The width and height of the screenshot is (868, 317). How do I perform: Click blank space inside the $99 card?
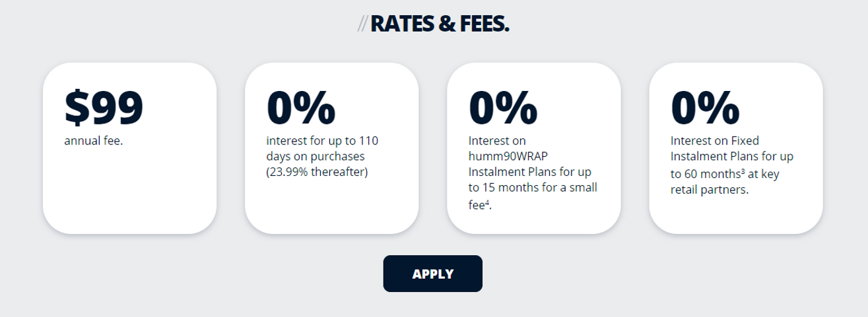coord(129,191)
